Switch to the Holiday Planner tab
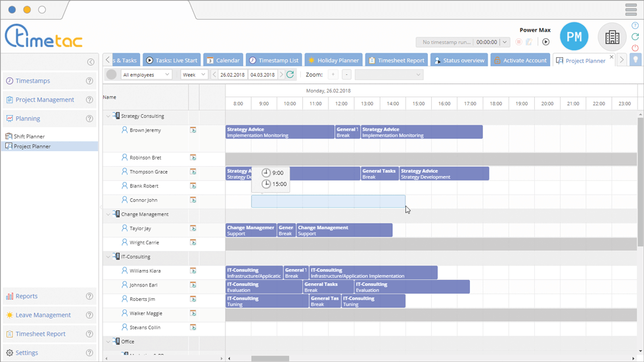 coord(333,60)
